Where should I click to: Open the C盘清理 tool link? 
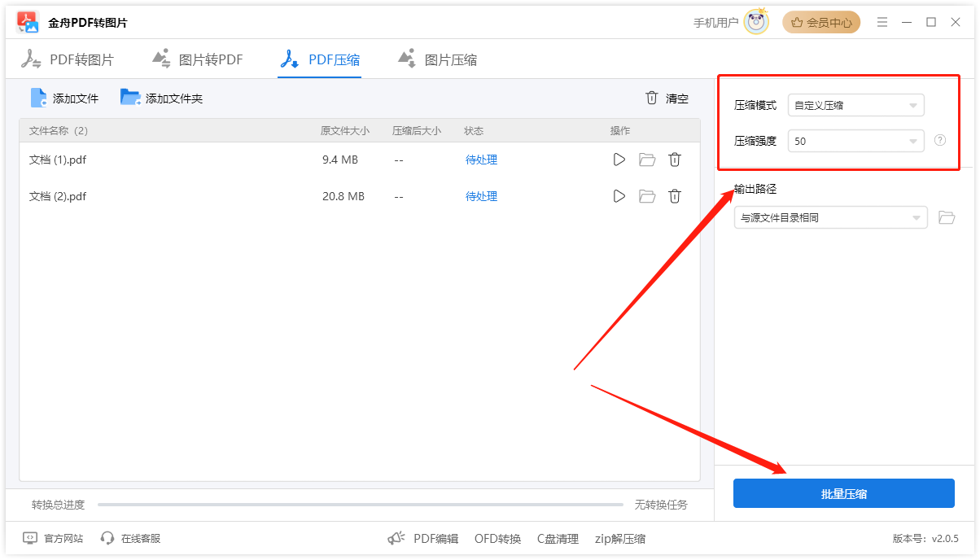pyautogui.click(x=558, y=538)
